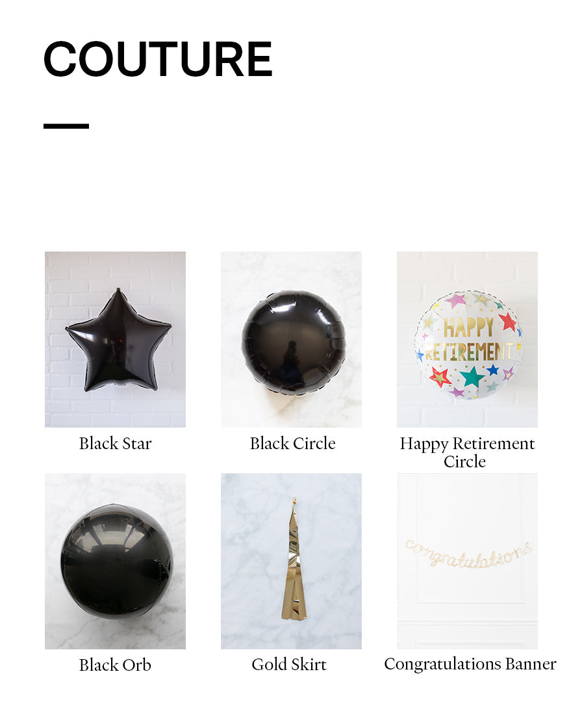Open the Gold Skirt tassel image
The height and width of the screenshot is (728, 582).
(x=291, y=561)
